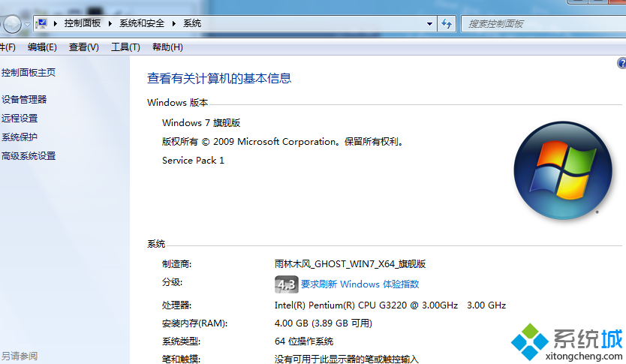Expand the arrow before 控制面板 breadcrumb
This screenshot has width=626, height=364.
[56, 24]
